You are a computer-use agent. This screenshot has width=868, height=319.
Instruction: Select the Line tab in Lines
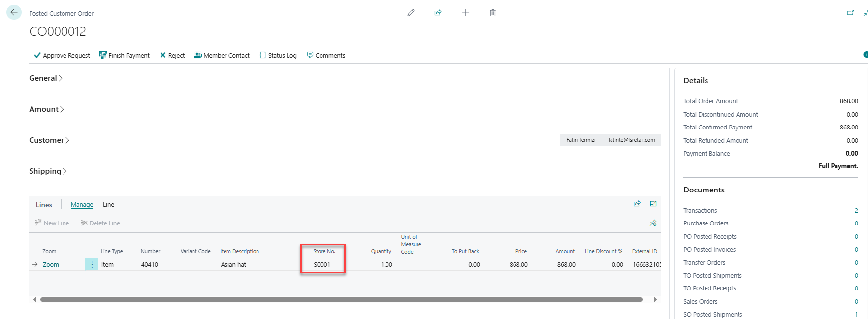coord(108,205)
